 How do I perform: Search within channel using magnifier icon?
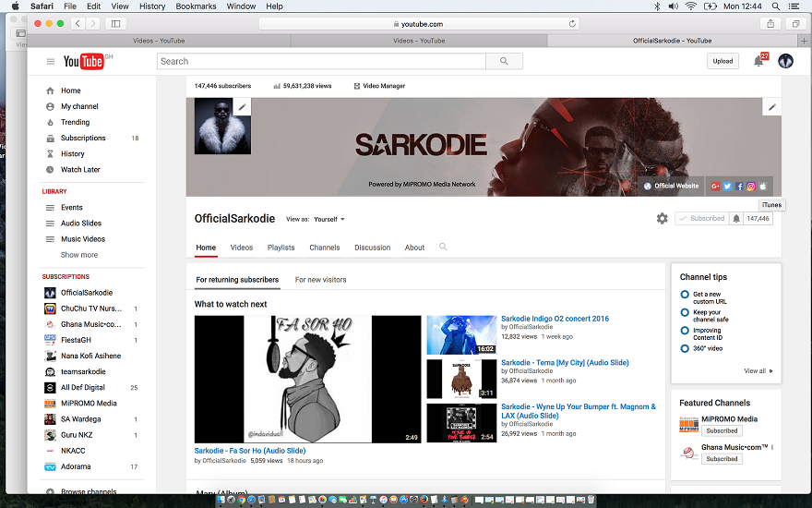443,247
